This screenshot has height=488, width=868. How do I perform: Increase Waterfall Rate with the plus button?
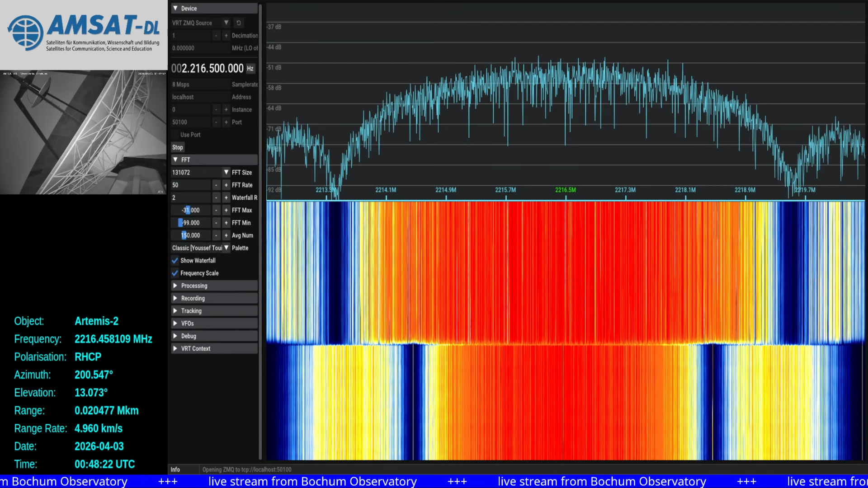(x=226, y=197)
